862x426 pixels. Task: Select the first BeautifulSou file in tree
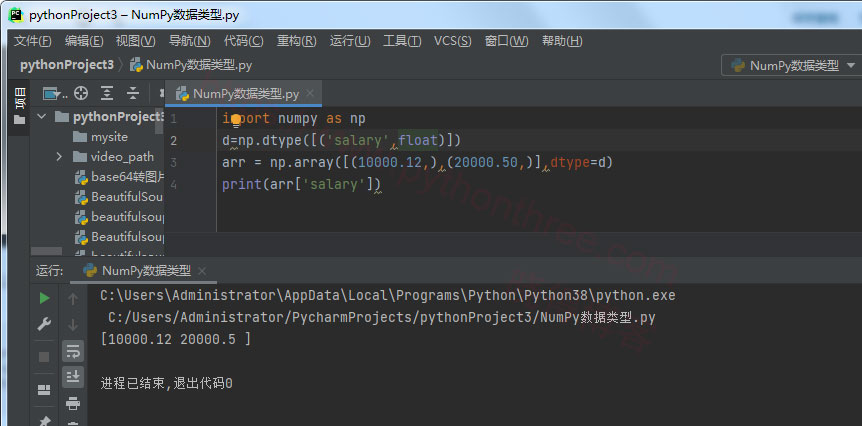[119, 197]
